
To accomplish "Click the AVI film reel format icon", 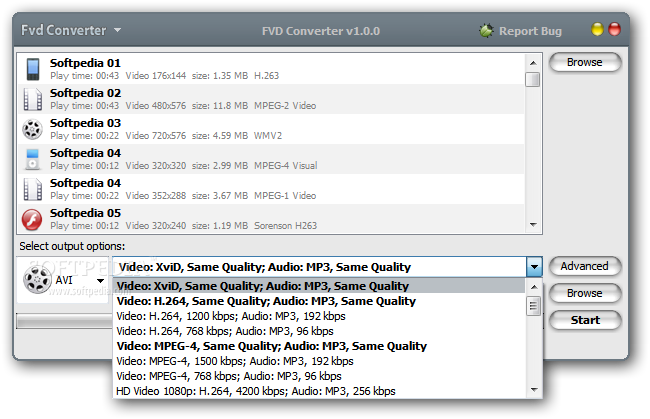I will tap(37, 280).
